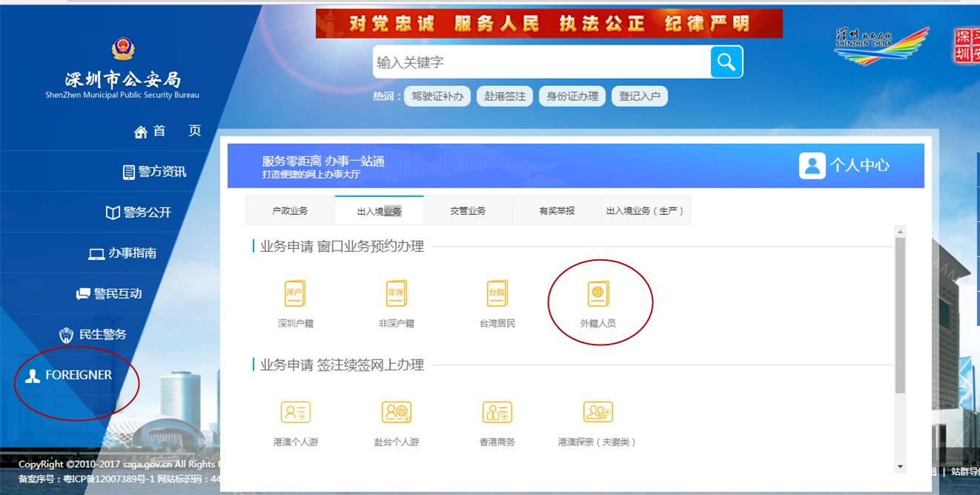980x495 pixels.
Task: Open the 有奖举报 tab
Action: (557, 210)
